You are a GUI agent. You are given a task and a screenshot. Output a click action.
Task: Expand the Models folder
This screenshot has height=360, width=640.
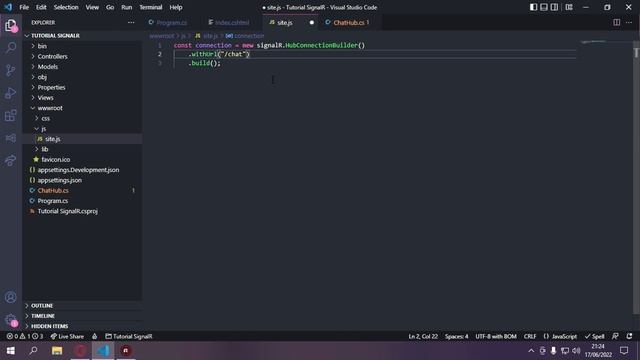(x=82, y=67)
